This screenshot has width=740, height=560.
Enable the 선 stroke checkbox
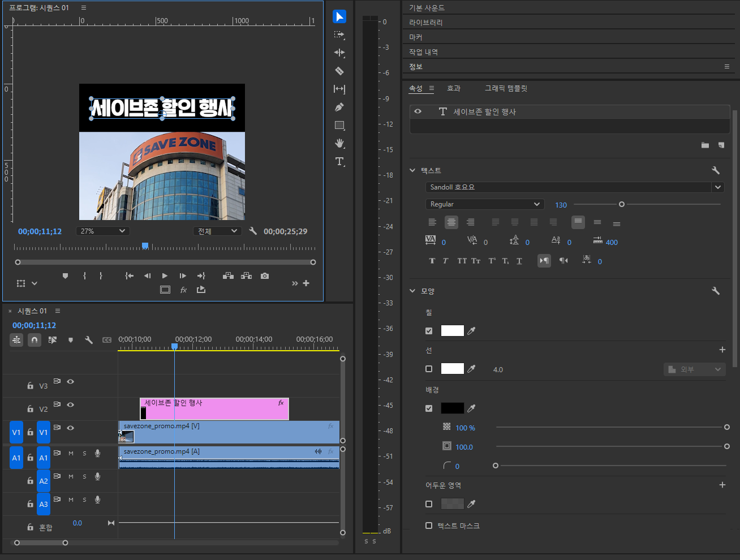pyautogui.click(x=429, y=369)
